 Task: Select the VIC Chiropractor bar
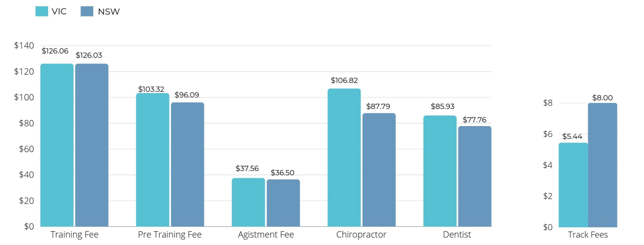click(344, 157)
